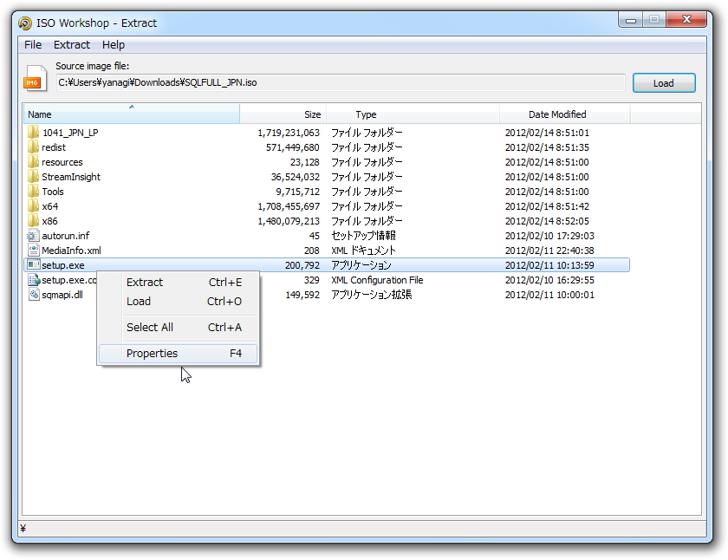This screenshot has width=728, height=560.
Task: Click the StreamInsight folder icon
Action: pos(33,177)
